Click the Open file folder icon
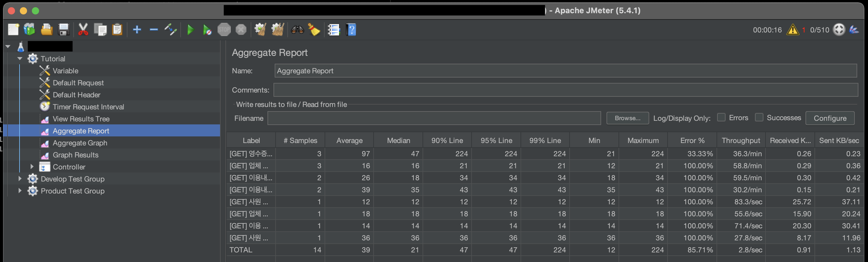The height and width of the screenshot is (262, 868). tap(47, 30)
